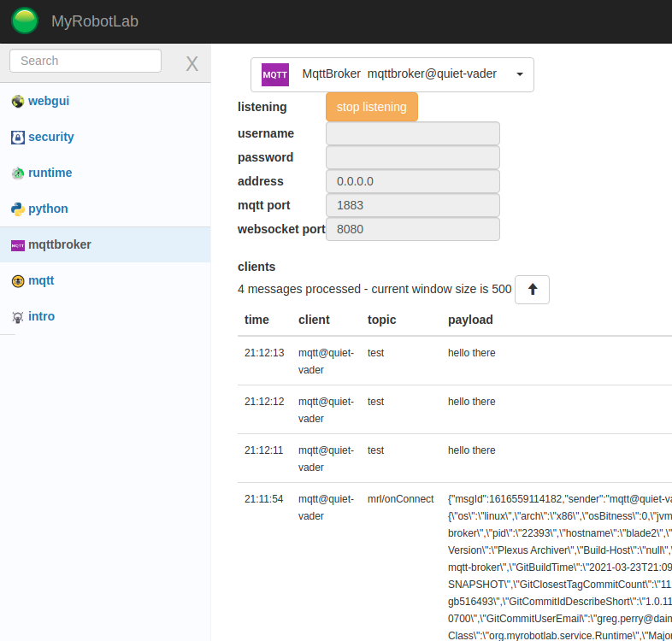Open the webgui service tab
The width and height of the screenshot is (672, 641).
(49, 101)
